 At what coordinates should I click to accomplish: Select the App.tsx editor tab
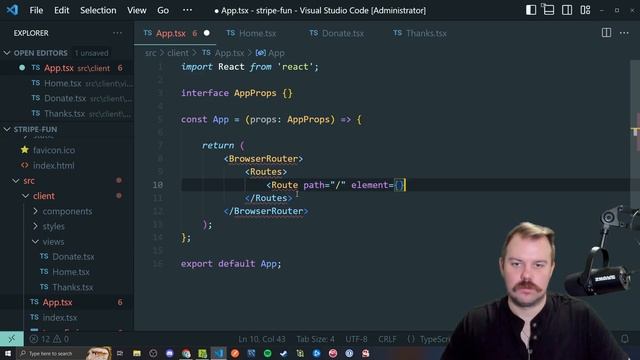pos(170,33)
